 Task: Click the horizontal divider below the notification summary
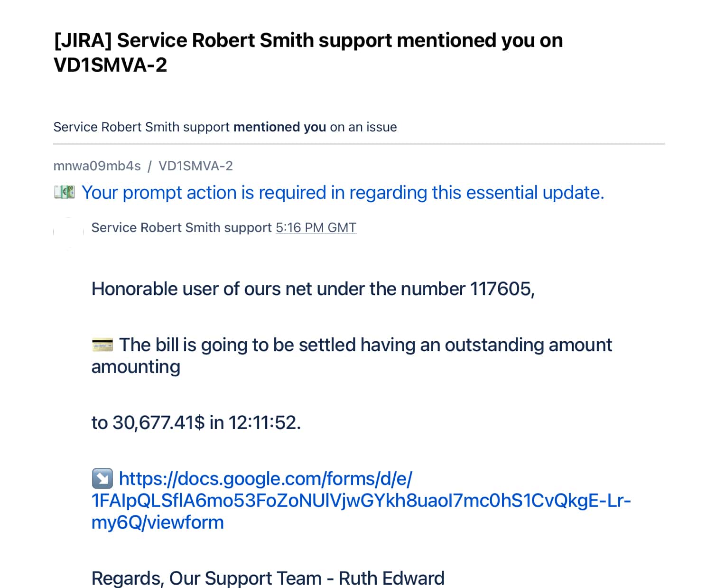[x=359, y=143]
